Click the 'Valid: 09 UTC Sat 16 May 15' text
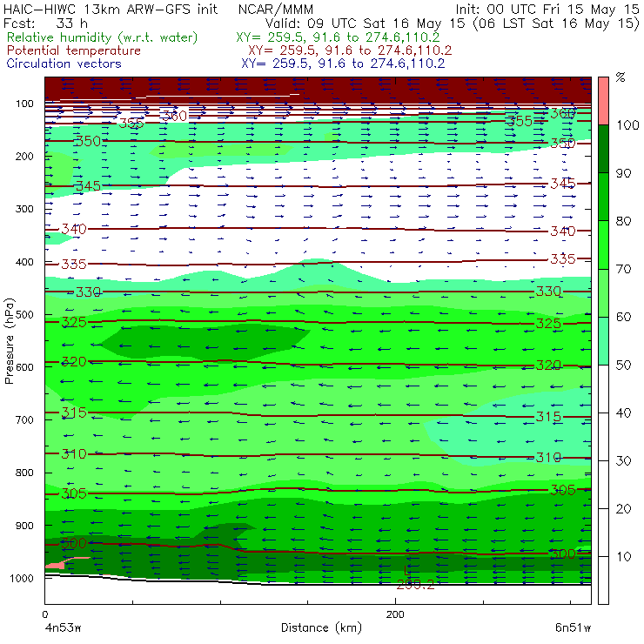Image resolution: width=644 pixels, height=644 pixels. pyautogui.click(x=366, y=23)
